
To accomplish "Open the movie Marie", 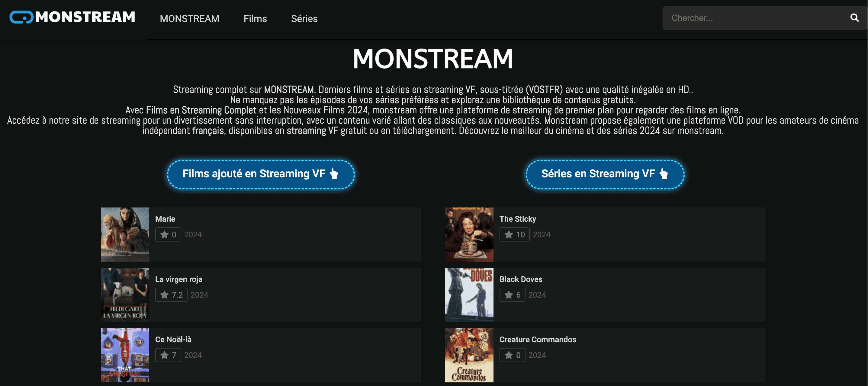I will tap(165, 218).
